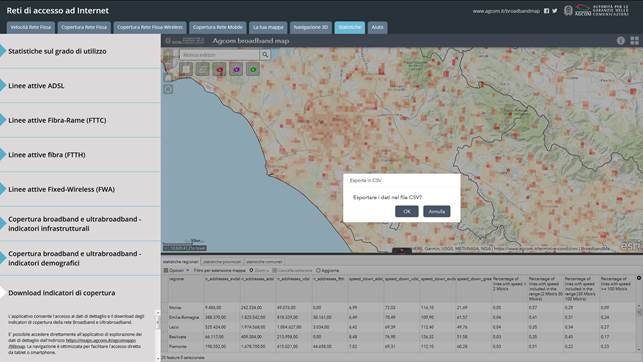Click the magnifier search button on map

pos(265,55)
